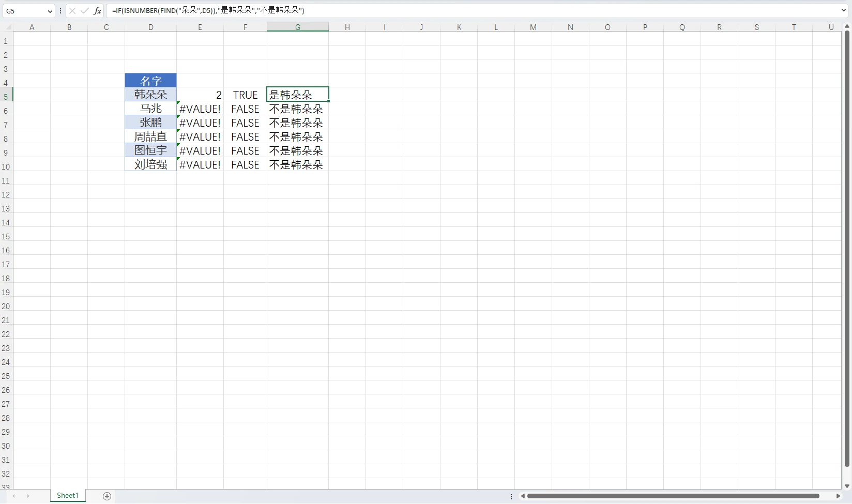Image resolution: width=852 pixels, height=504 pixels.
Task: Switch to the Sheet1 tab
Action: point(68,496)
